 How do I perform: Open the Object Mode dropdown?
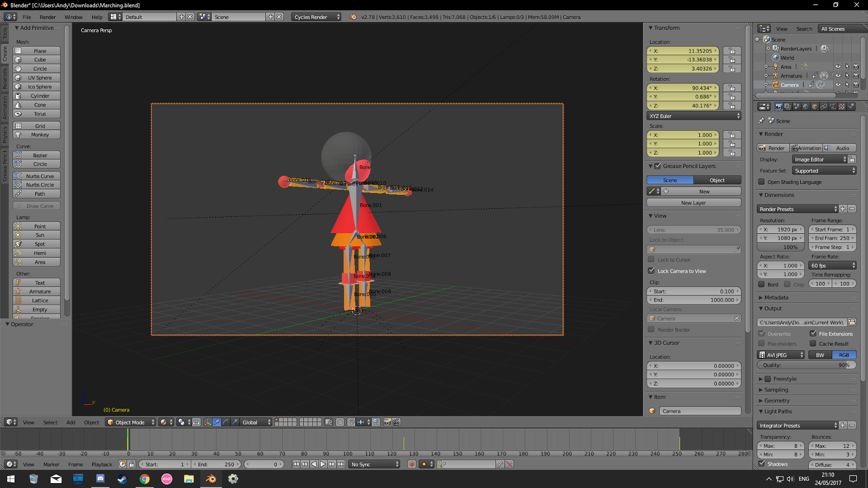pos(129,422)
